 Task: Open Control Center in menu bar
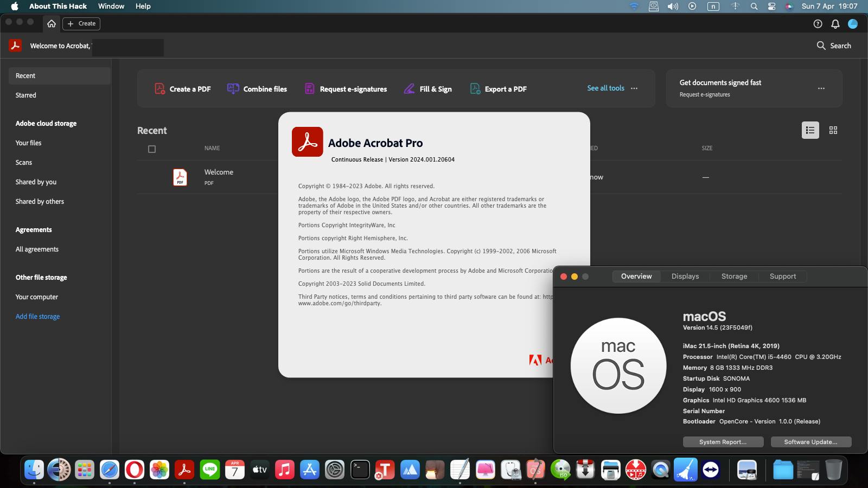[x=771, y=6]
